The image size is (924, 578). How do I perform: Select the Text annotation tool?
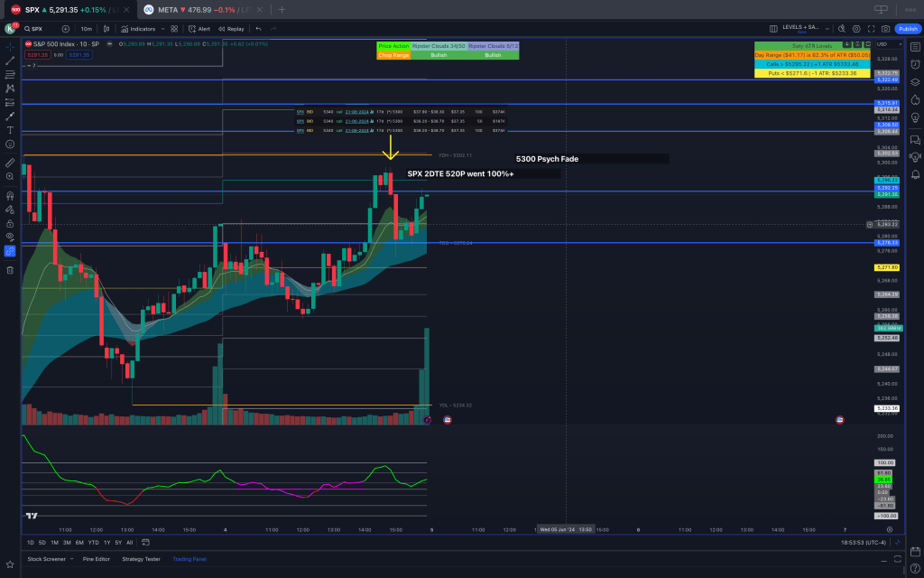click(10, 130)
